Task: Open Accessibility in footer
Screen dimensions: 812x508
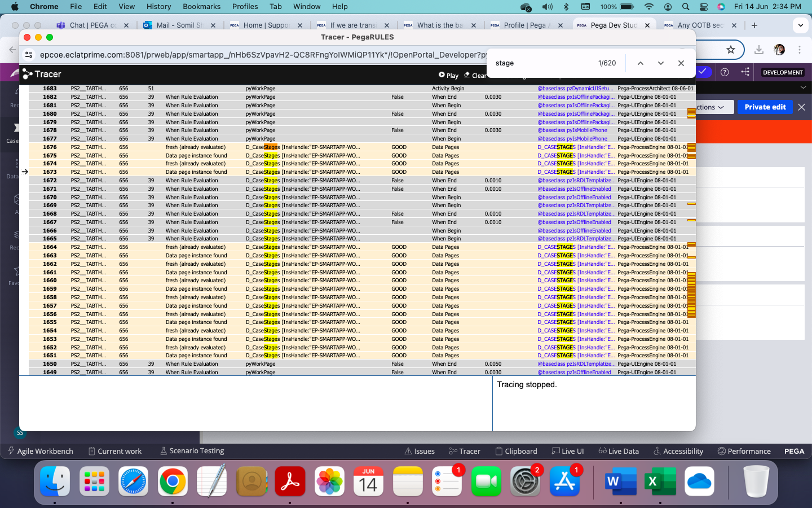Action: 678,451
